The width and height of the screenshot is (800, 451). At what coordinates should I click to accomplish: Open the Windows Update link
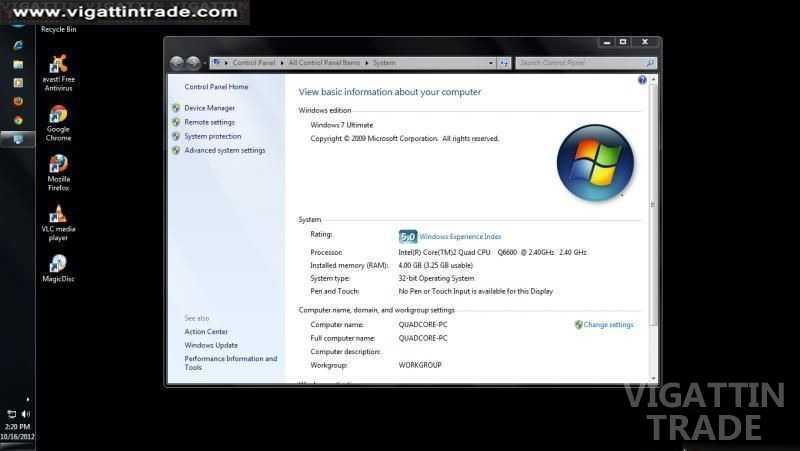[211, 345]
